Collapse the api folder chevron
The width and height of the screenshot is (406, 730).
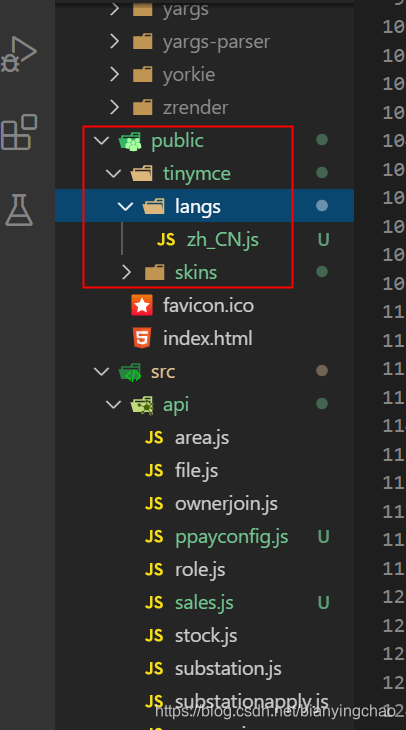pyautogui.click(x=114, y=405)
